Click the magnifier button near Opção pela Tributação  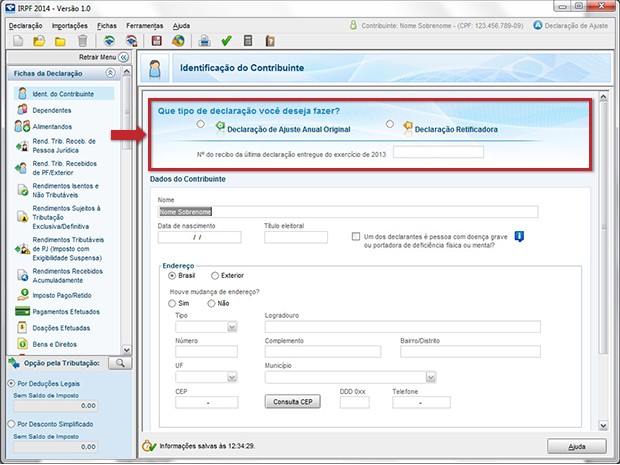click(x=120, y=363)
